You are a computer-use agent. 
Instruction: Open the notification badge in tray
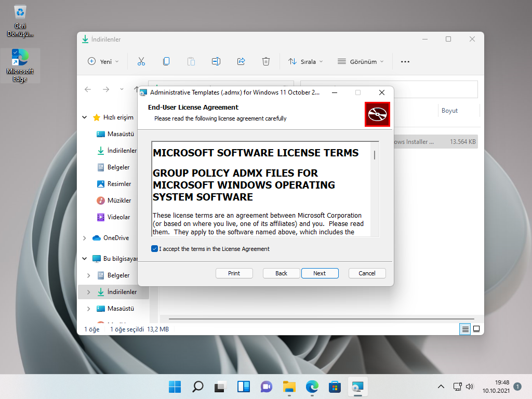pyautogui.click(x=517, y=387)
